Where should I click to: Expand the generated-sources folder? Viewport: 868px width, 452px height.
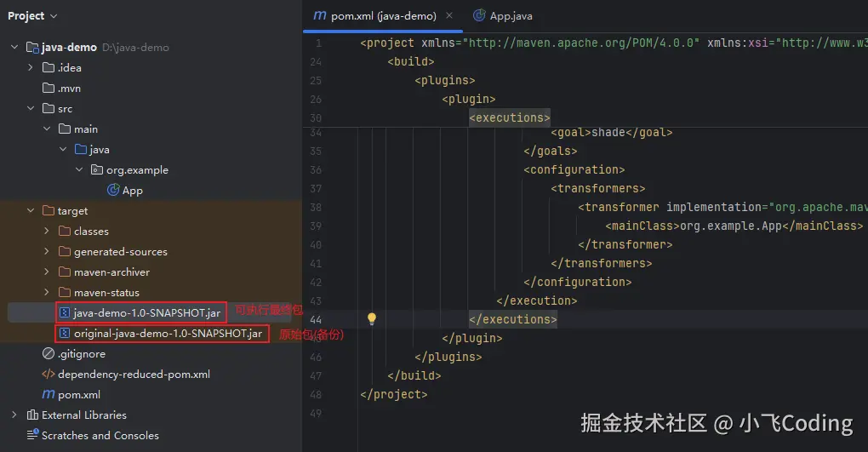click(x=47, y=251)
